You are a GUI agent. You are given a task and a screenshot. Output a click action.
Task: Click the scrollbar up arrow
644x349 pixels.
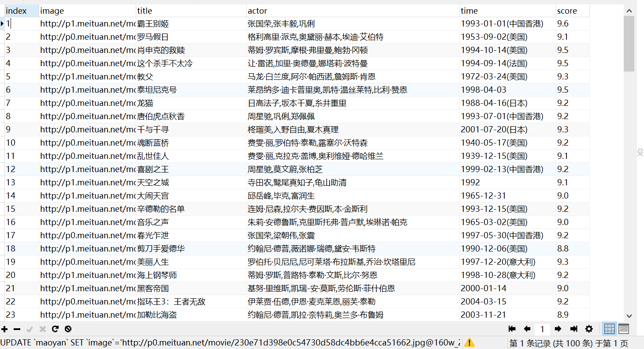coord(629,11)
